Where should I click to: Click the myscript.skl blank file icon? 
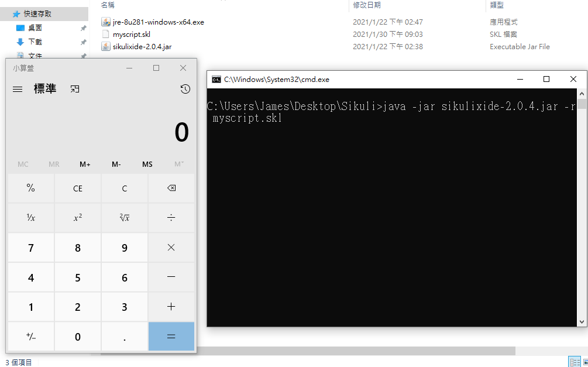106,34
